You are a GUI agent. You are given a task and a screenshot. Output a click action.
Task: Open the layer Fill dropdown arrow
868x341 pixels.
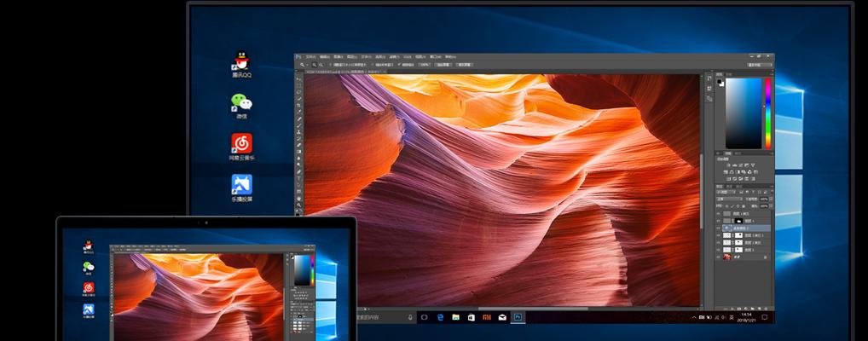pyautogui.click(x=771, y=206)
